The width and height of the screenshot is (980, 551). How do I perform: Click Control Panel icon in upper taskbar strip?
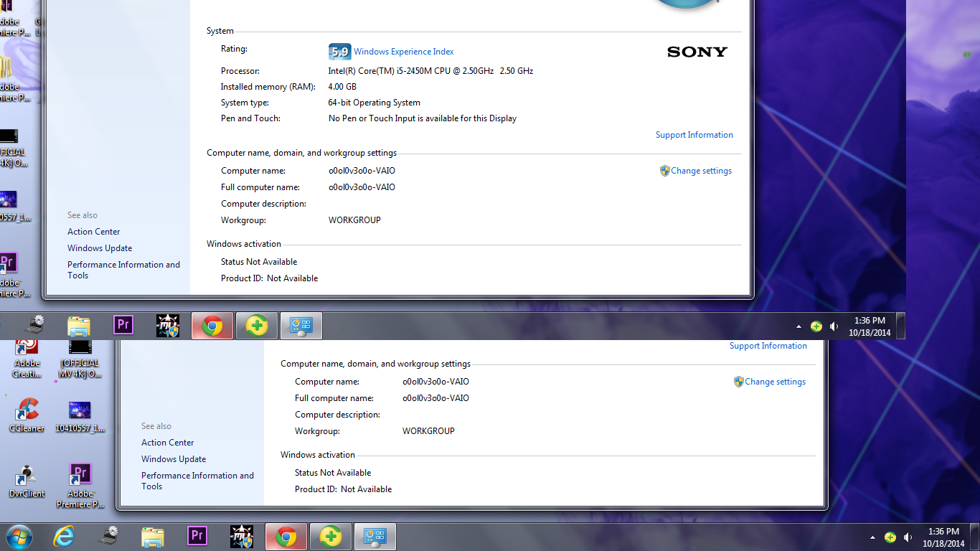(x=301, y=326)
